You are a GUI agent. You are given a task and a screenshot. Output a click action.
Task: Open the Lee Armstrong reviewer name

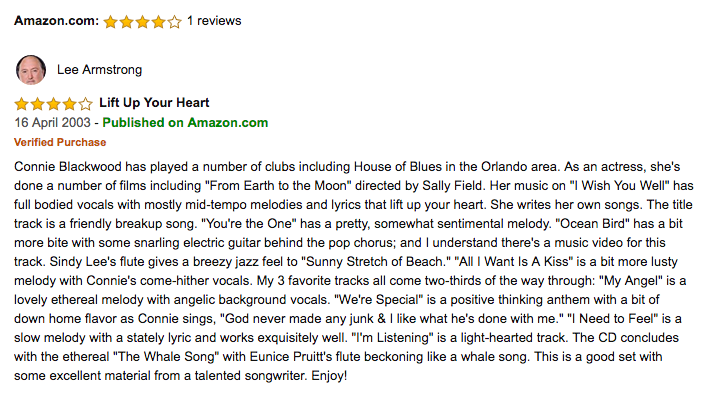99,70
